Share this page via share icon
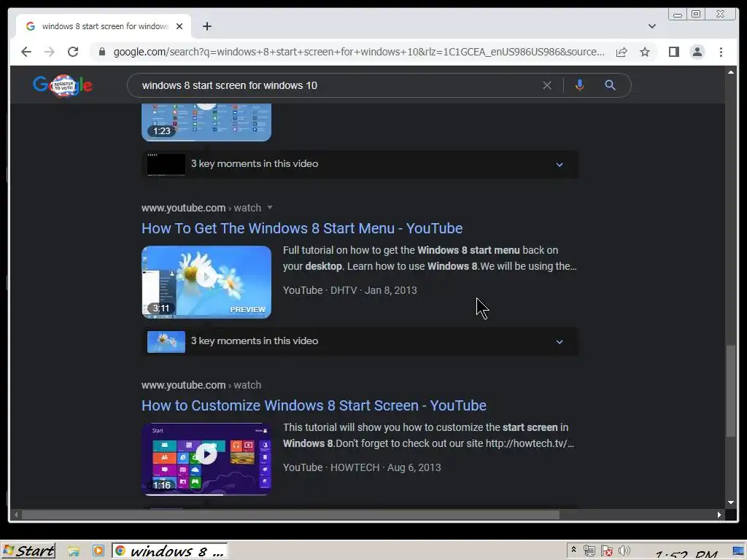Viewport: 747px width, 560px height. [622, 52]
